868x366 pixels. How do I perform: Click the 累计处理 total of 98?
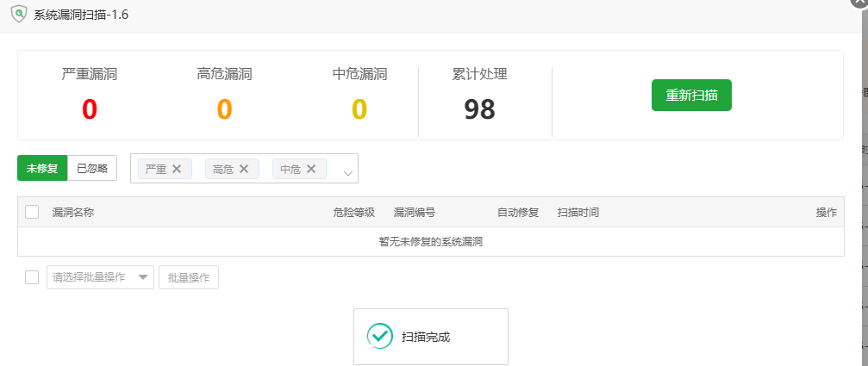[479, 109]
